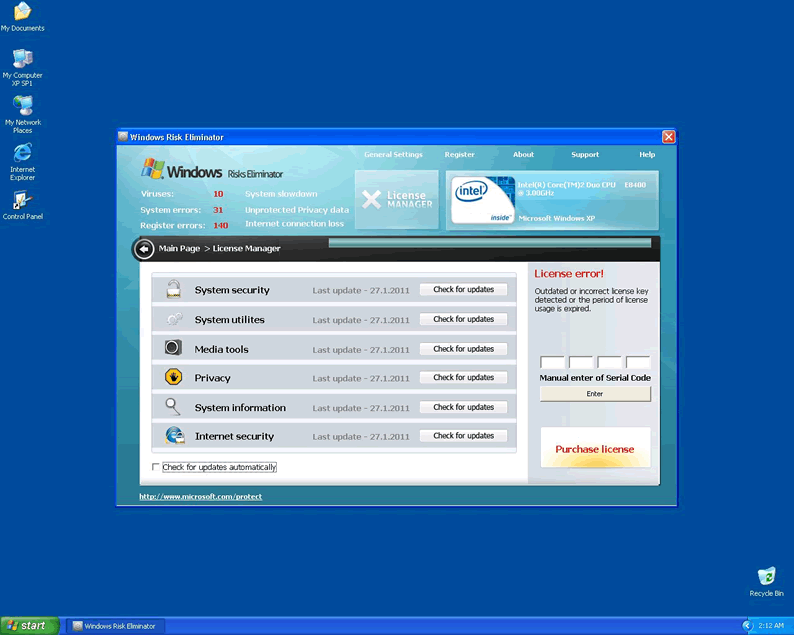Open Internet Explorer desktop icon
This screenshot has width=794, height=635.
click(x=22, y=153)
